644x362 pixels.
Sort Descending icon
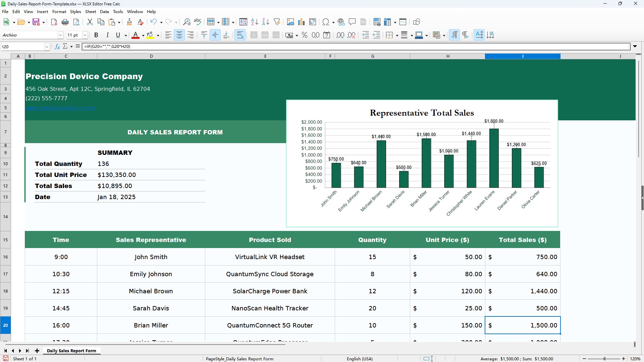pyautogui.click(x=266, y=22)
